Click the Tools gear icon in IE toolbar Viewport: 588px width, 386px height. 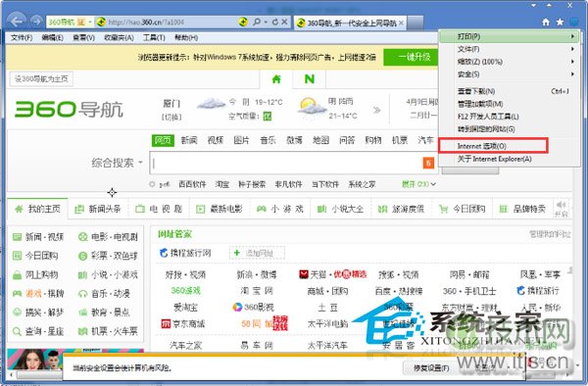(x=574, y=23)
